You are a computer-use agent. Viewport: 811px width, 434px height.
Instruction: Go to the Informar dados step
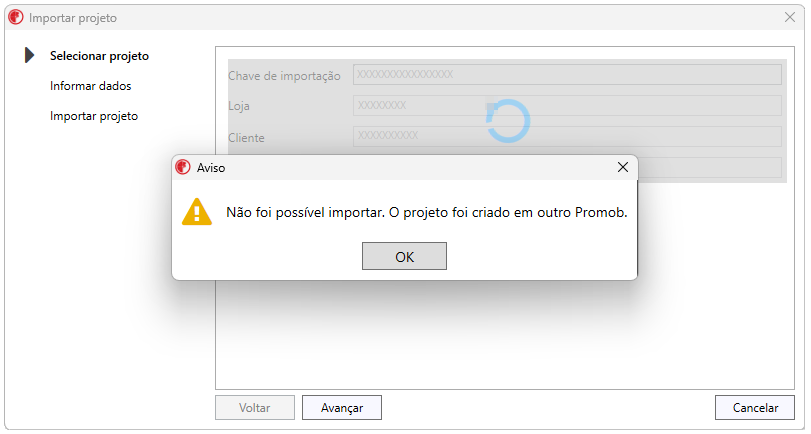[x=91, y=86]
